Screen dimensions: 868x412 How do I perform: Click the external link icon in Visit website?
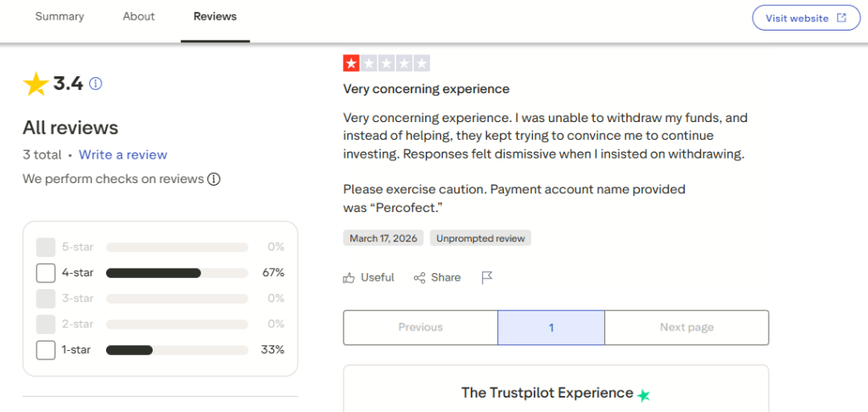842,18
